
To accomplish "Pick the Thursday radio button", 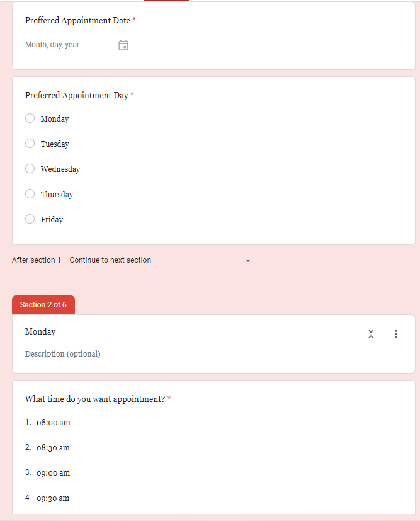I will click(x=30, y=194).
